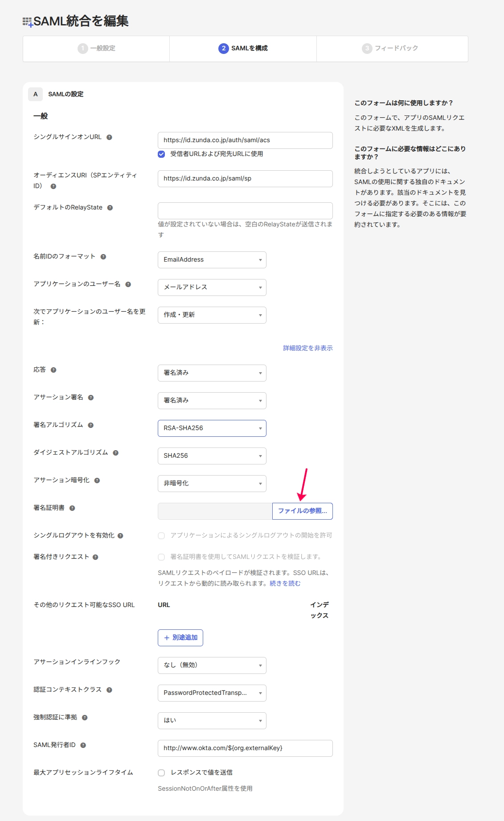Click help icon next to デフォルトのRelayState
This screenshot has width=504, height=821.
[110, 208]
